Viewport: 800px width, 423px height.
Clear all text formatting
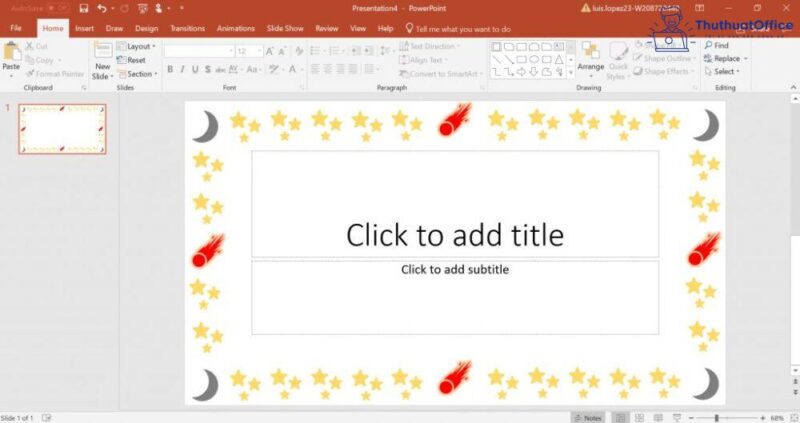click(299, 51)
